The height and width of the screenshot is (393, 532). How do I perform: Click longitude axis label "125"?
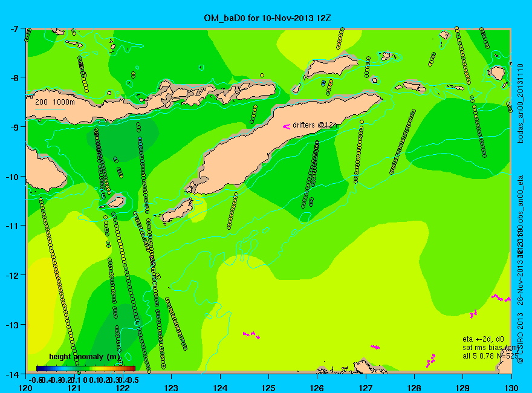click(x=268, y=388)
